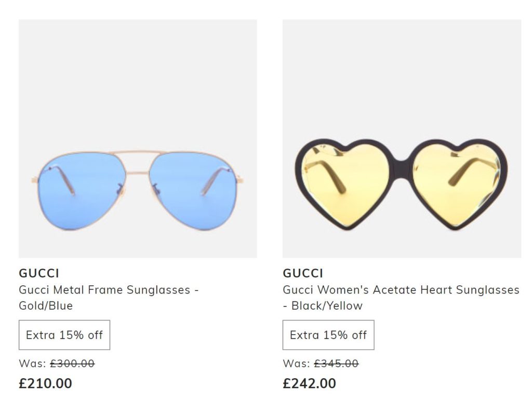Viewport: 532px width, 410px height.
Task: Click the "Was:" label before £300.00
Action: pyautogui.click(x=32, y=364)
